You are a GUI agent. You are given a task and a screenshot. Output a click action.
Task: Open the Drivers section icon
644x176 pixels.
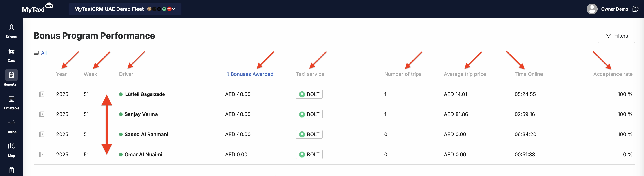pos(11,27)
